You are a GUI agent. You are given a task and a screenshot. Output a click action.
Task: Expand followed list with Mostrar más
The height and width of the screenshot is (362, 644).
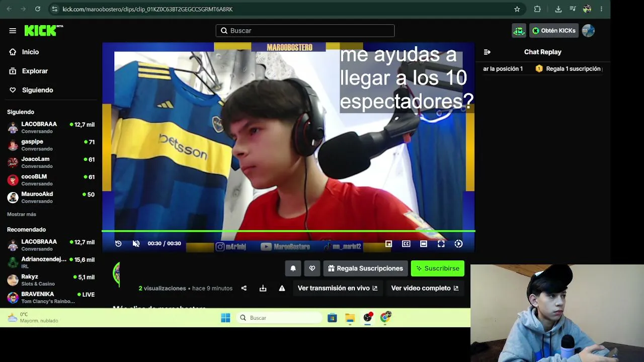[x=22, y=214]
